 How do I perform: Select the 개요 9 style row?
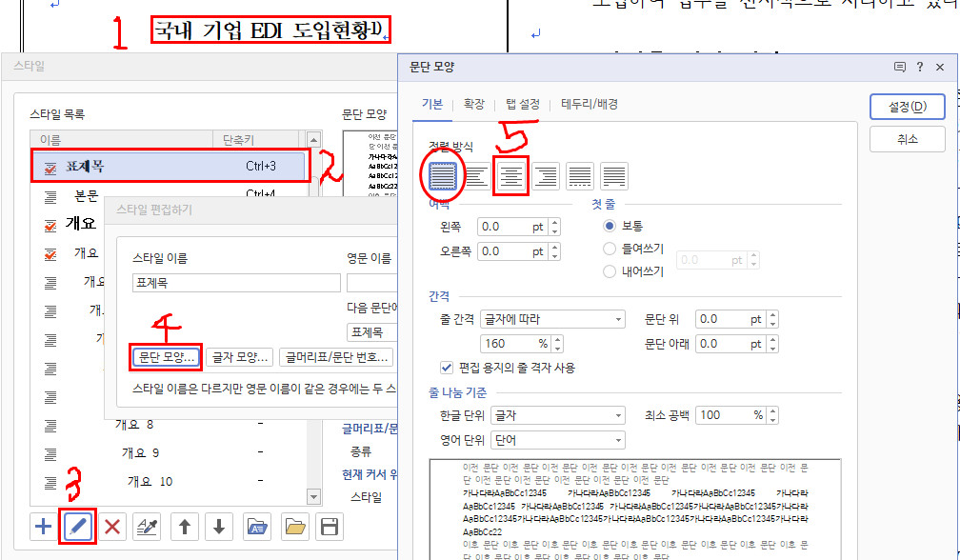pos(168,453)
